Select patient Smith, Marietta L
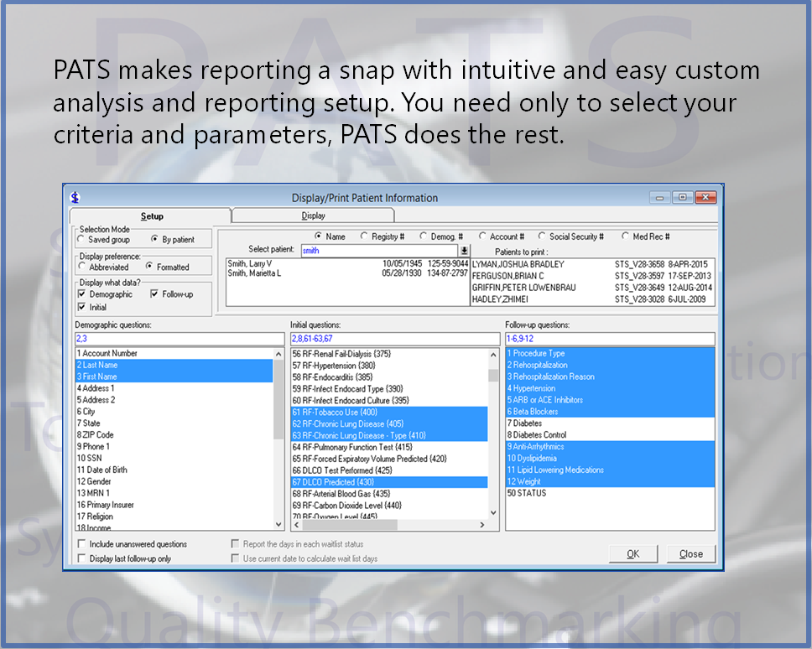The height and width of the screenshot is (649, 812). point(347,273)
